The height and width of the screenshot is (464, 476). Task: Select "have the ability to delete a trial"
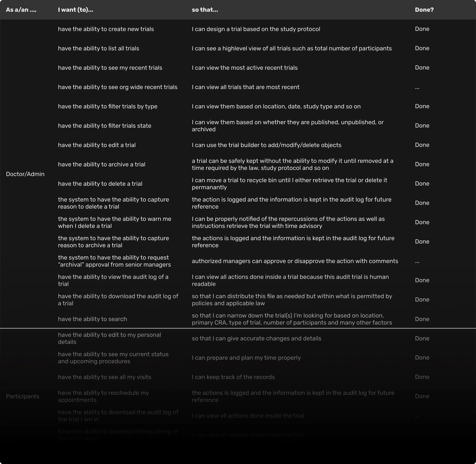[x=100, y=183]
